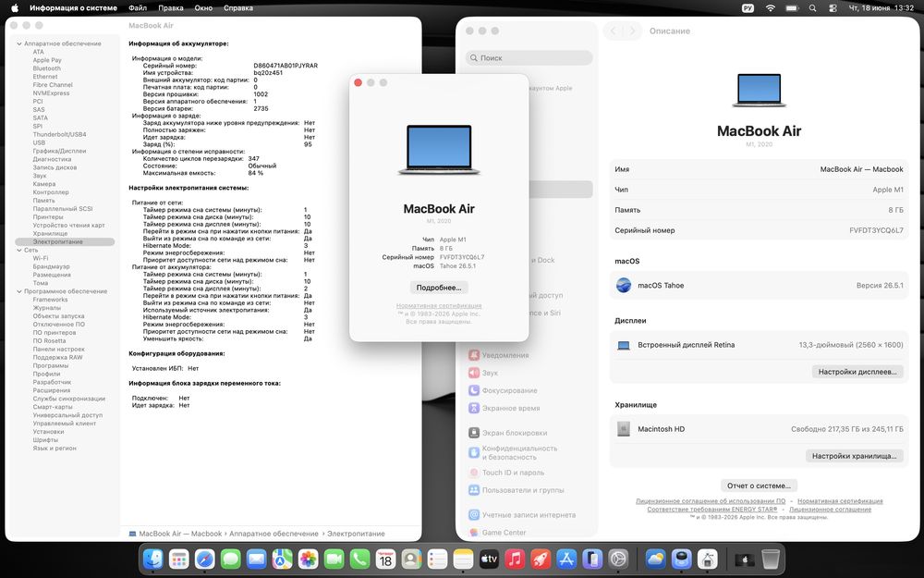Select Графика/Дисплеи in hardware tree
924x578 pixels.
pos(59,151)
